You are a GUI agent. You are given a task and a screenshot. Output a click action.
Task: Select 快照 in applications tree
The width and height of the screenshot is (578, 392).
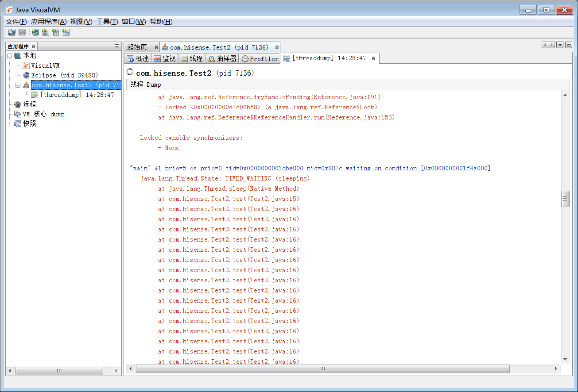[x=30, y=124]
